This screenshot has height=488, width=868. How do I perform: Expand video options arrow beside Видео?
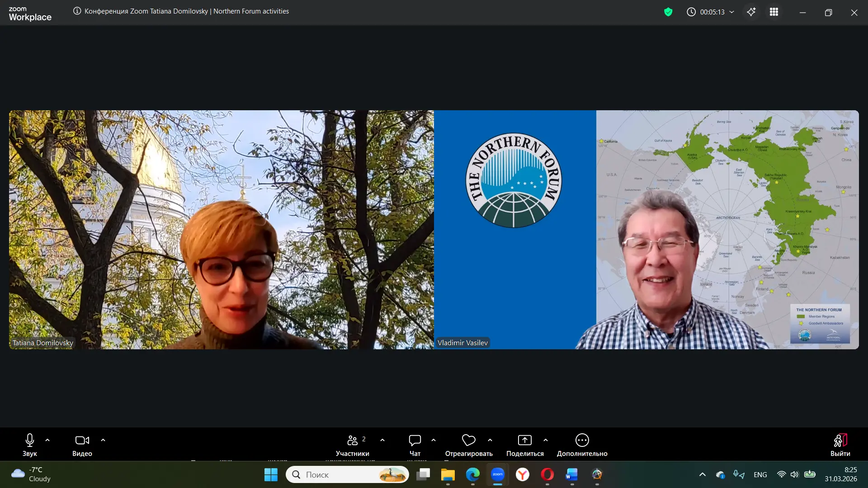coord(103,440)
